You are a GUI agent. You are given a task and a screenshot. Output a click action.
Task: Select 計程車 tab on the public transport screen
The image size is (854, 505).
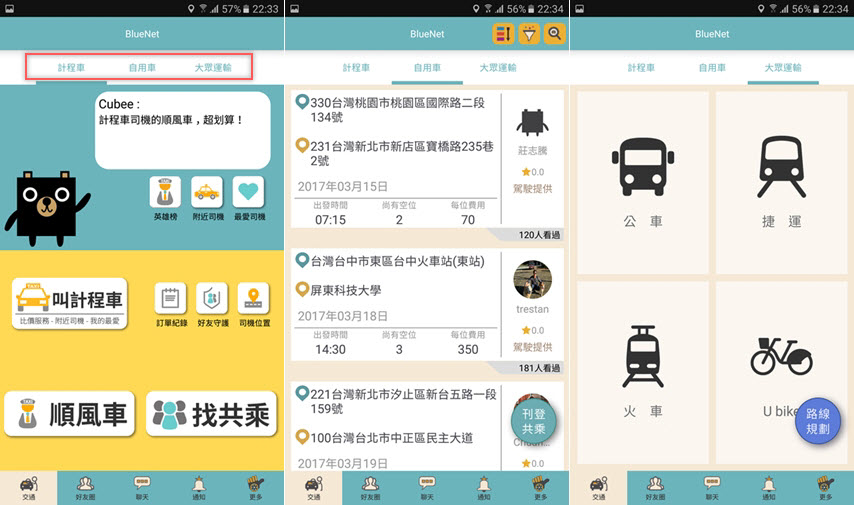coord(641,68)
